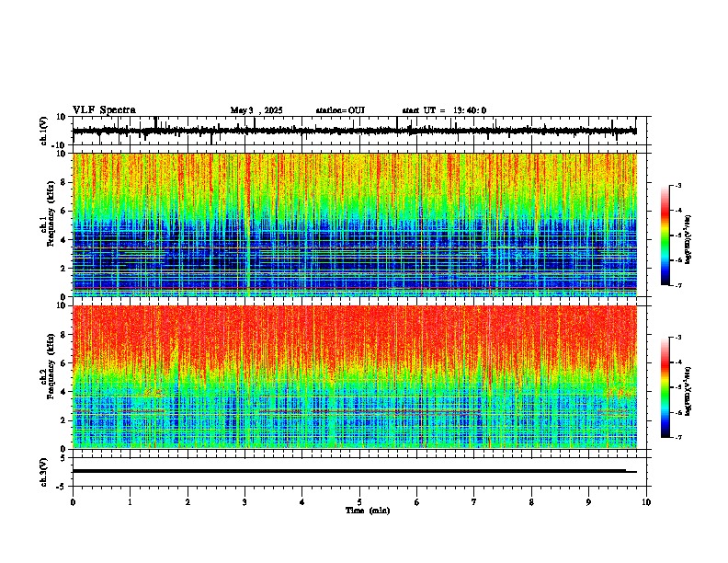Click the ch.2 frequency spectrogram image
Image resolution: width=728 pixels, height=563 pixels.
click(x=355, y=377)
